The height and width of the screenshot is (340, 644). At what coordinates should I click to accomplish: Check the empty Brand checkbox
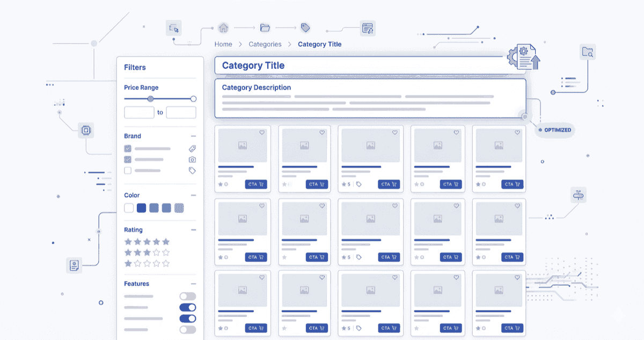click(128, 170)
